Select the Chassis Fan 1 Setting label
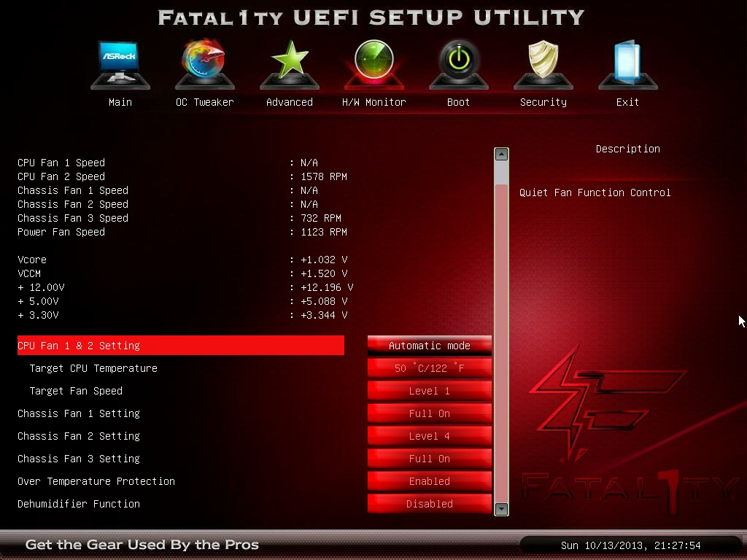 coord(79,413)
